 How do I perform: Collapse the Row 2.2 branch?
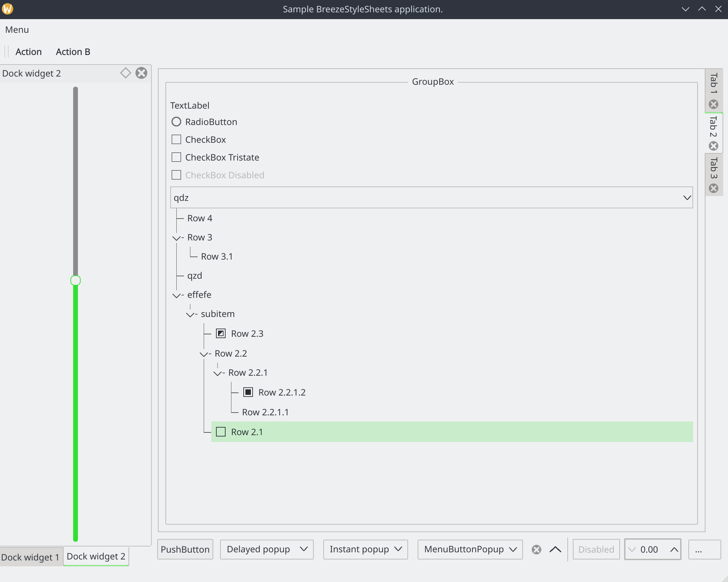pos(204,354)
